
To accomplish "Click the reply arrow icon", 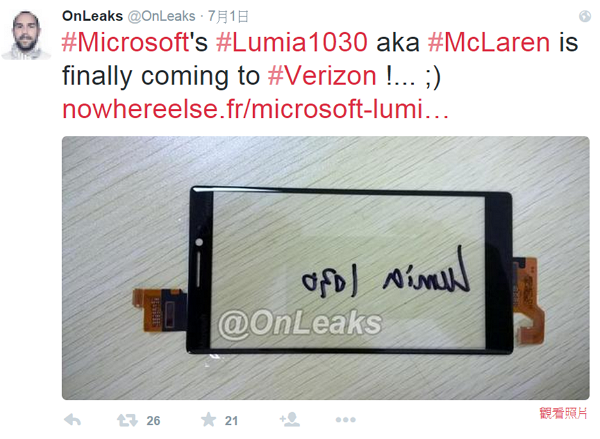I will [73, 420].
